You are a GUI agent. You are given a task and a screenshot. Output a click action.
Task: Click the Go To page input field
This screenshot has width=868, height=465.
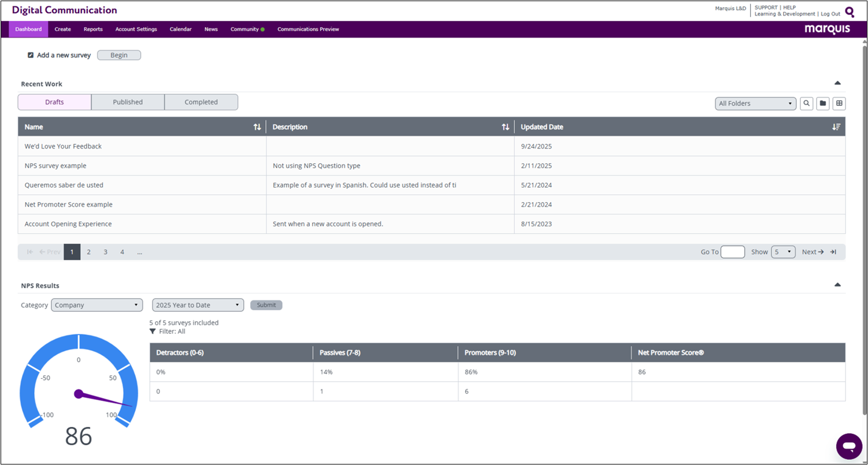[x=733, y=252]
